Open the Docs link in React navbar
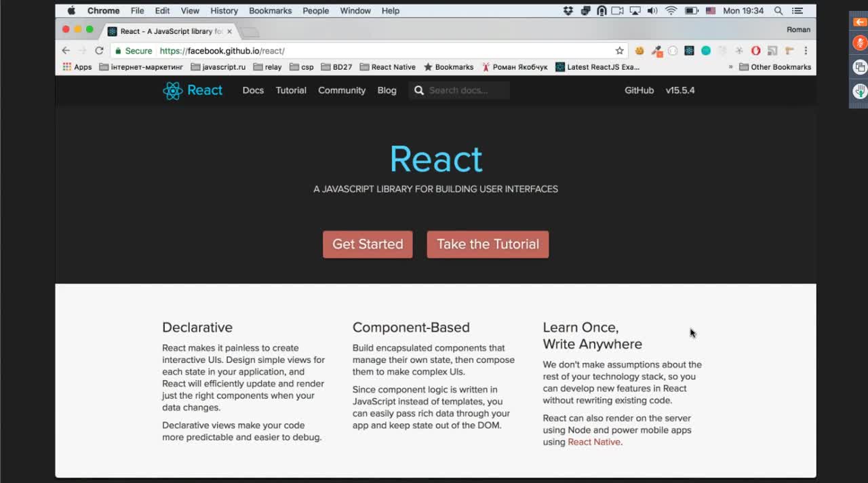 (x=253, y=90)
